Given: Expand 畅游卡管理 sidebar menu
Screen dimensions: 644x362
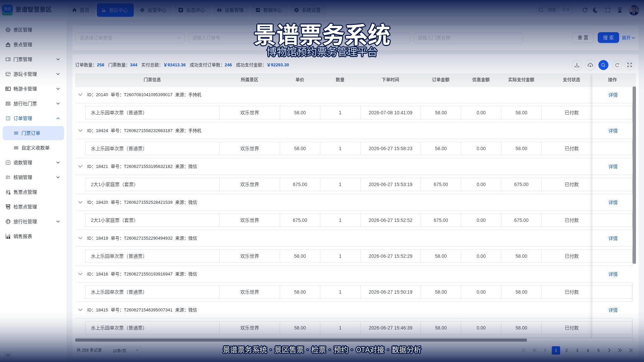Looking at the screenshot, I should (x=33, y=89).
